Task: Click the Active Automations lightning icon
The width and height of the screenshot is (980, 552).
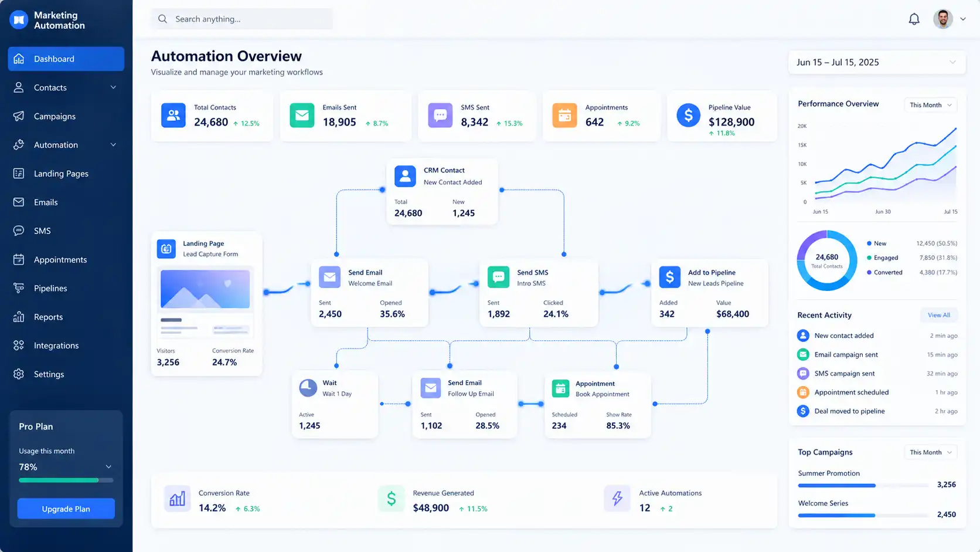Action: [x=617, y=499]
